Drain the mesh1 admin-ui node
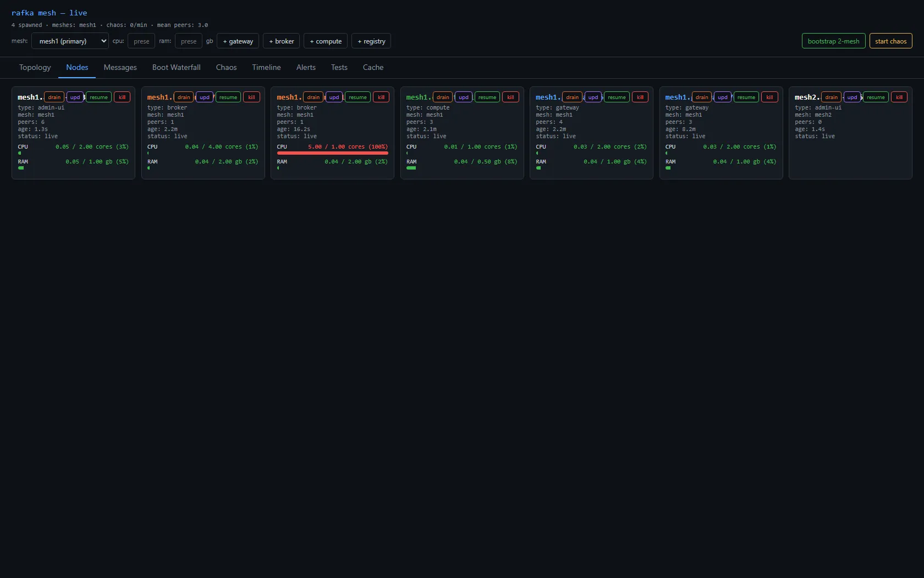This screenshot has width=924, height=578. (54, 97)
